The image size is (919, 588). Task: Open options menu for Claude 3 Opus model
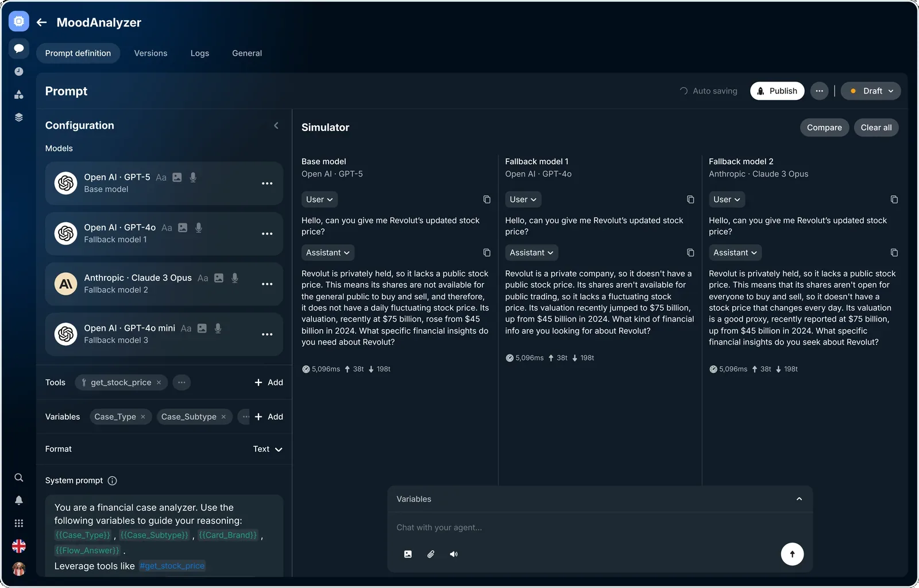click(267, 284)
